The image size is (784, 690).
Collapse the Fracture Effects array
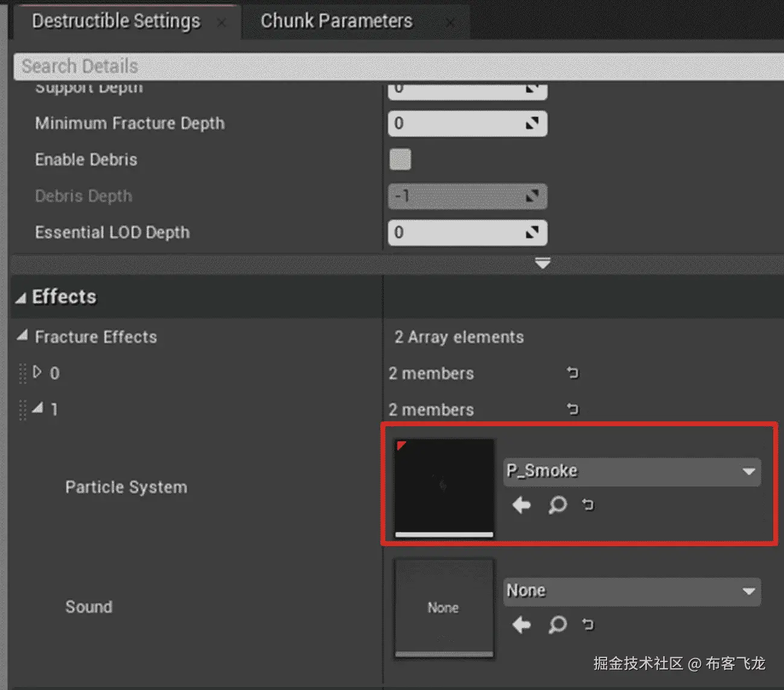pos(22,336)
